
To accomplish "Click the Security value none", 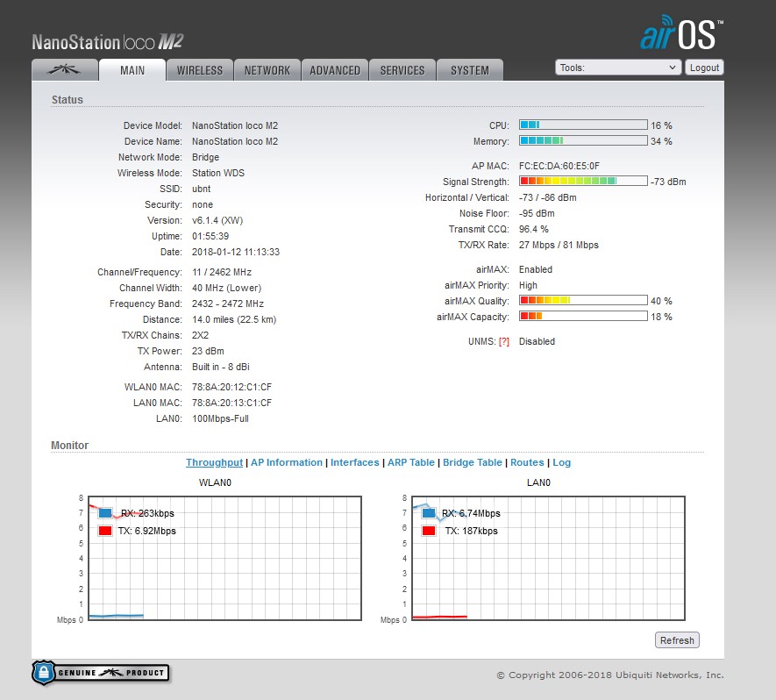I will tap(203, 205).
